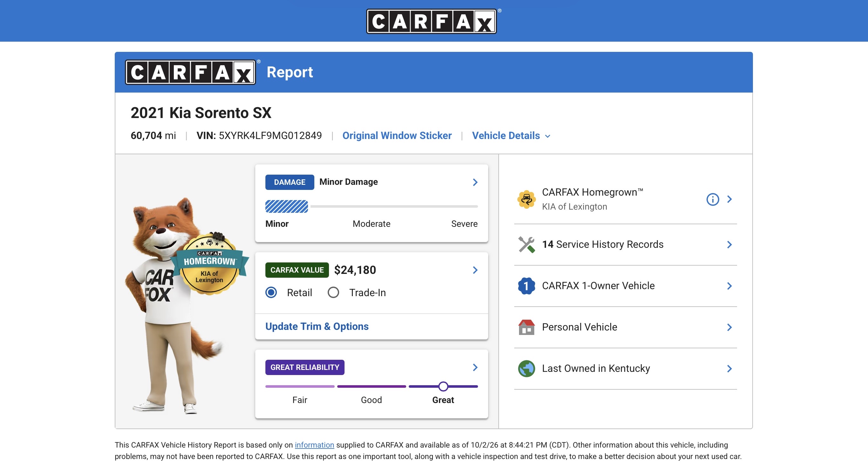The height and width of the screenshot is (473, 868).
Task: Click the 'Minor Damage' heading text
Action: tap(348, 182)
